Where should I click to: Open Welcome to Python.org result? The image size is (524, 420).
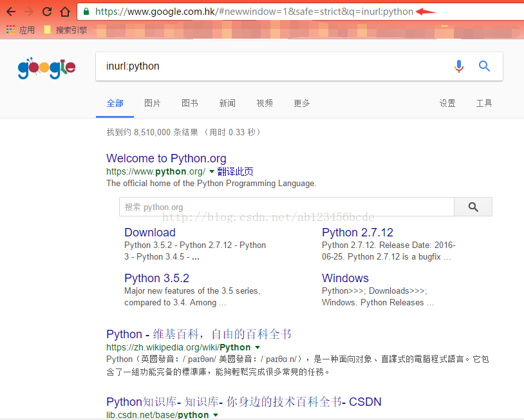point(167,158)
